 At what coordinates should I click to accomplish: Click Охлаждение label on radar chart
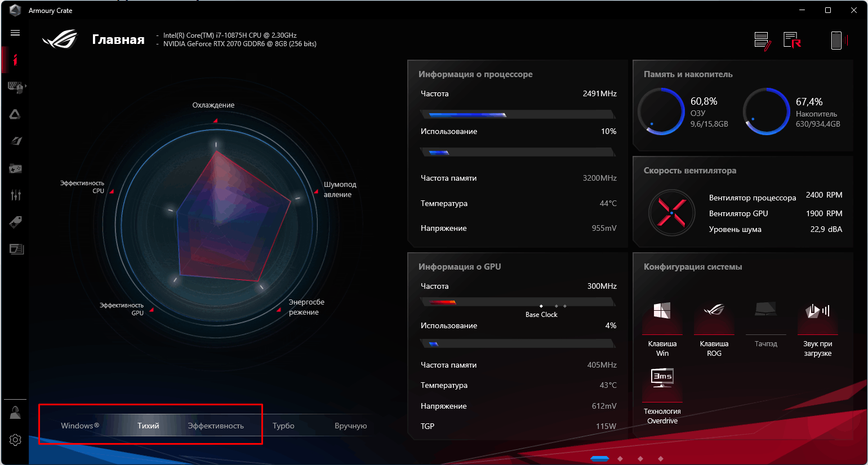[x=213, y=105]
